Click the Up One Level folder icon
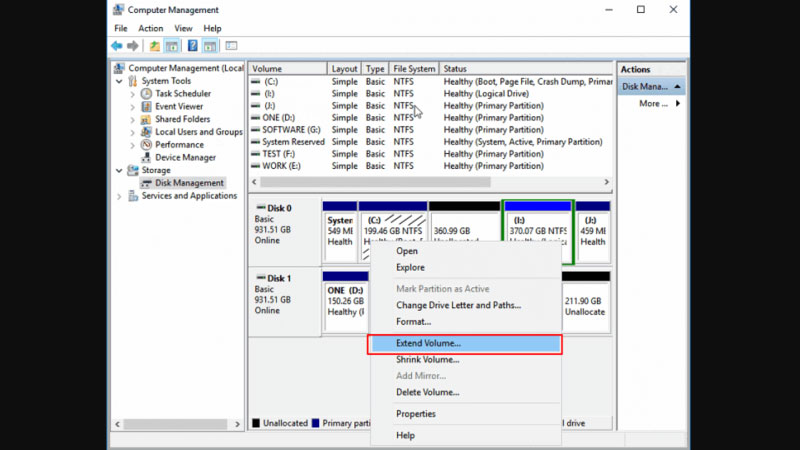The image size is (800, 450). tap(155, 46)
